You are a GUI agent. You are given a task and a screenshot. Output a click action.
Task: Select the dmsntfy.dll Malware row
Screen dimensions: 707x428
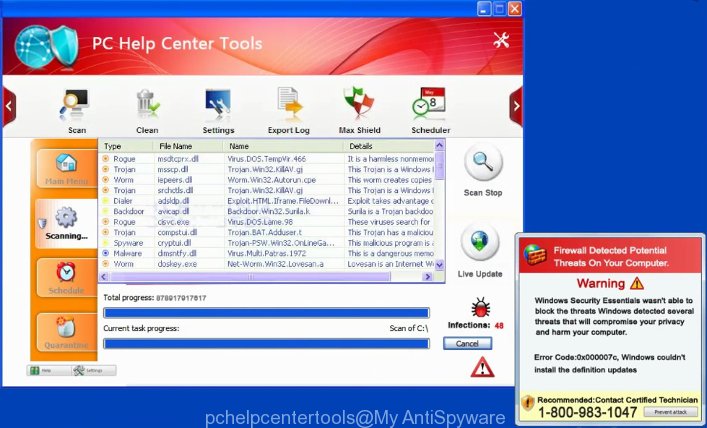point(266,253)
